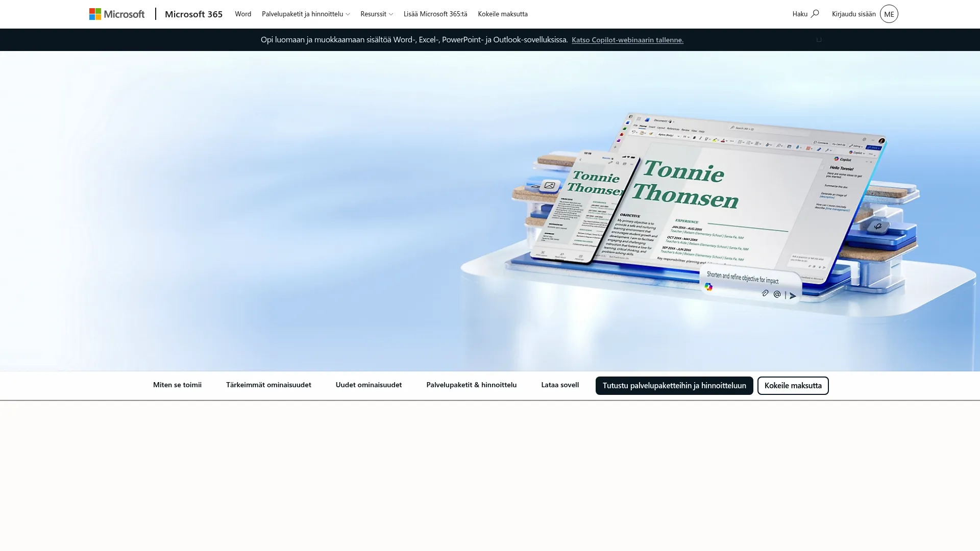The image size is (980, 551).
Task: Click the ME account avatar circle
Action: point(889,14)
